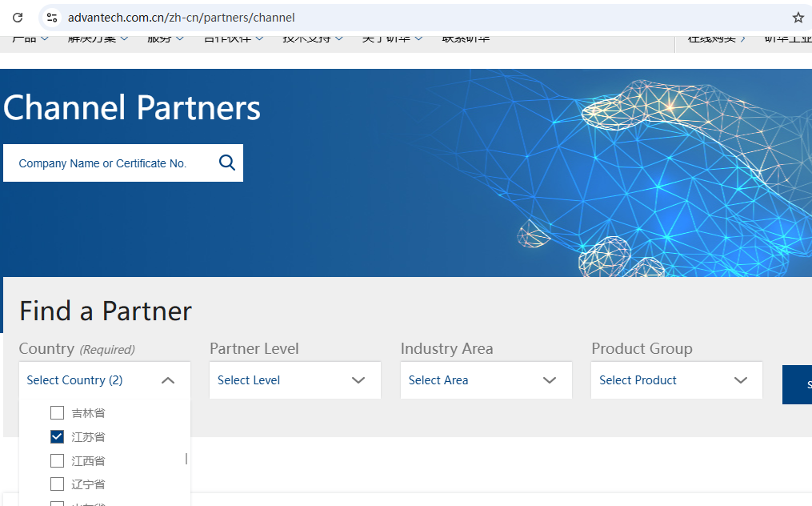Open the 技术支持 navigation menu

[x=312, y=39]
